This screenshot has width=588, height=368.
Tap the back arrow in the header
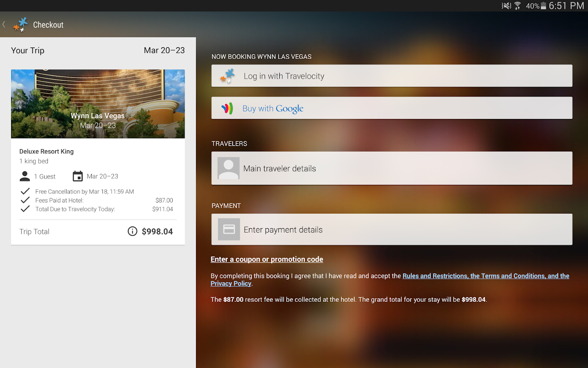(4, 25)
